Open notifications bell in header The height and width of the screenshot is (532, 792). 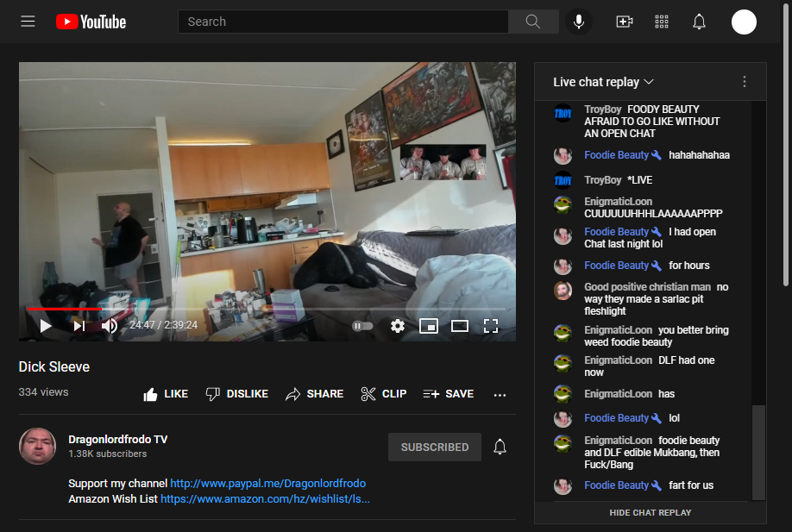click(699, 22)
